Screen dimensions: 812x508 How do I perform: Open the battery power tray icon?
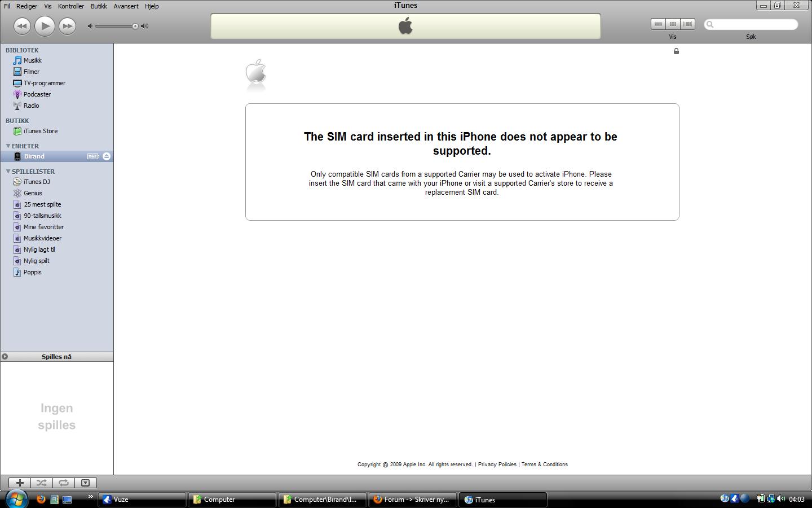coord(760,498)
